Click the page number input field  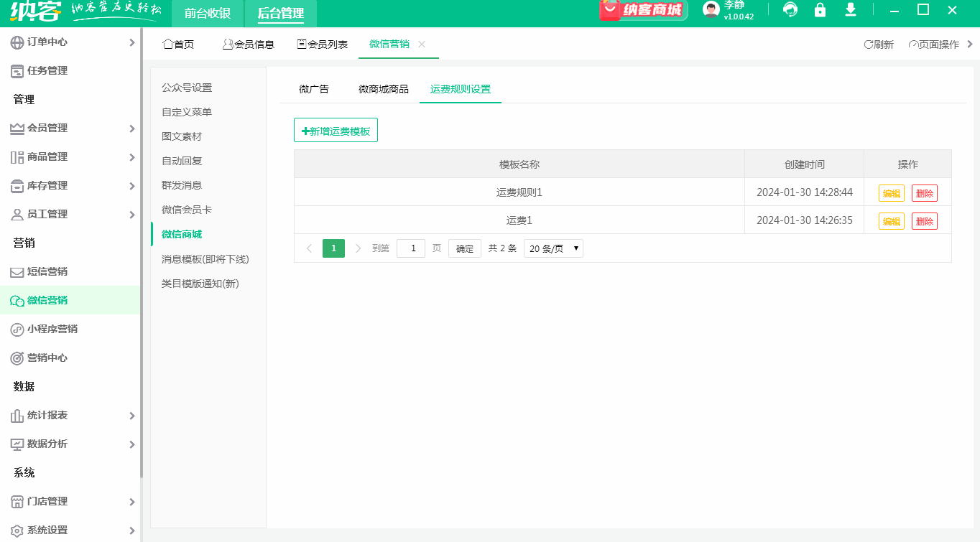pos(410,248)
